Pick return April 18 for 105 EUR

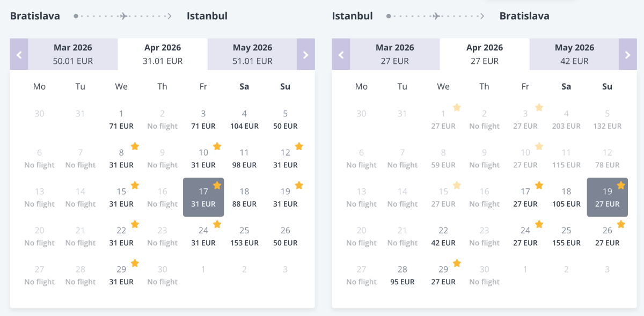(566, 197)
